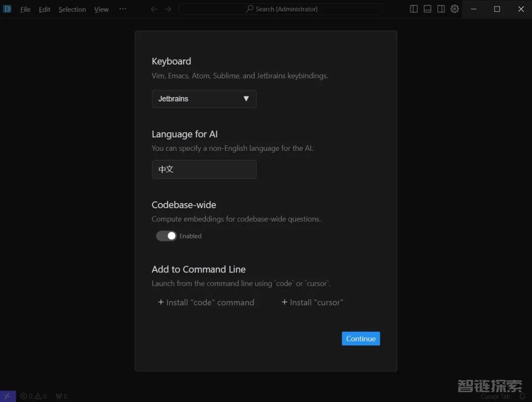Close the Cursor window
The image size is (532, 402).
(521, 9)
